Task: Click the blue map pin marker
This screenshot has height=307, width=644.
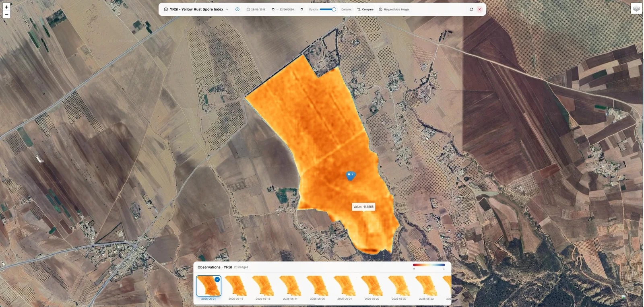Action: click(x=351, y=176)
